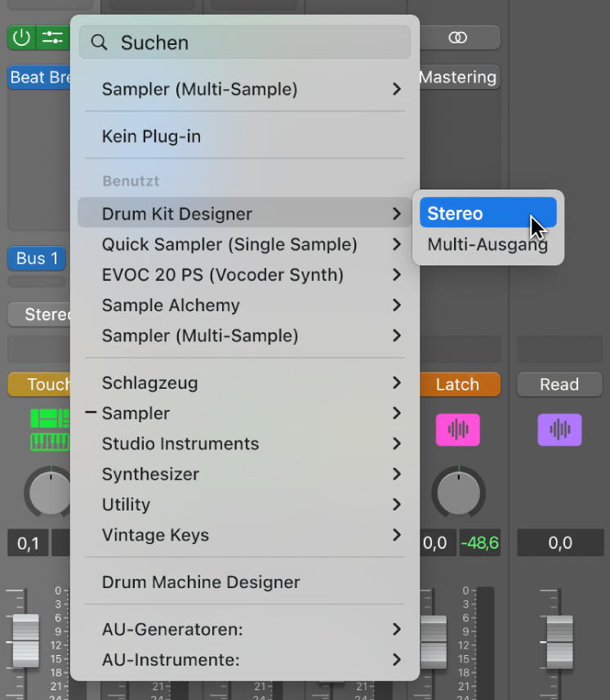610x700 pixels.
Task: Click the Suchen search field
Action: click(244, 42)
